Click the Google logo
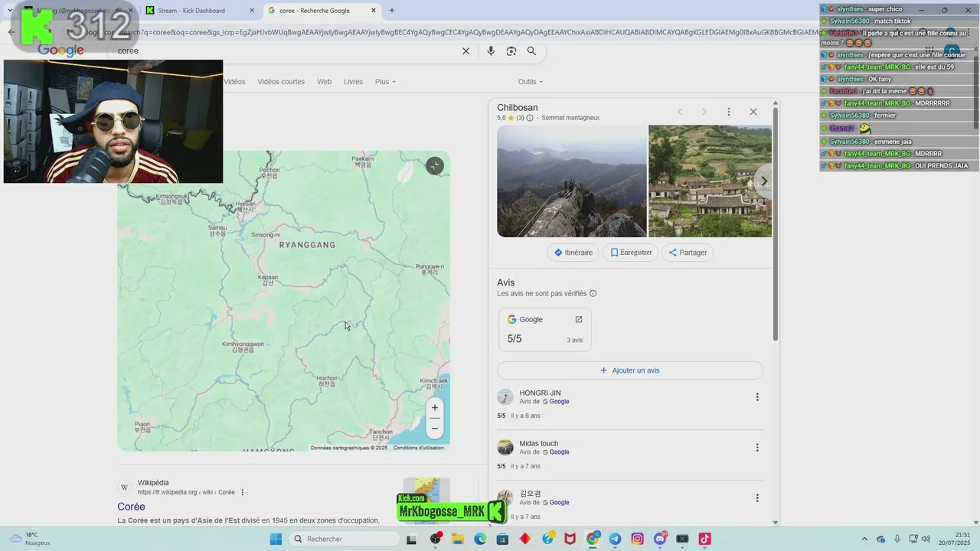This screenshot has width=980, height=551. tap(60, 50)
